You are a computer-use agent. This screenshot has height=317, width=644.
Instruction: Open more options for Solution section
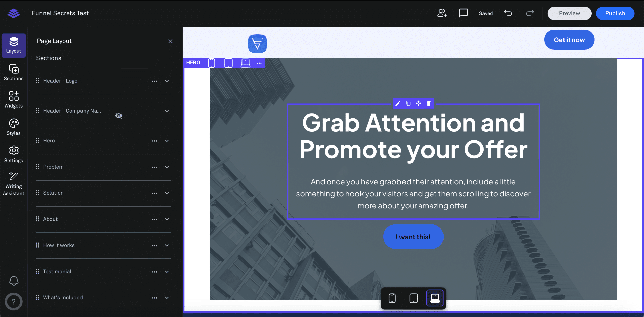(155, 193)
